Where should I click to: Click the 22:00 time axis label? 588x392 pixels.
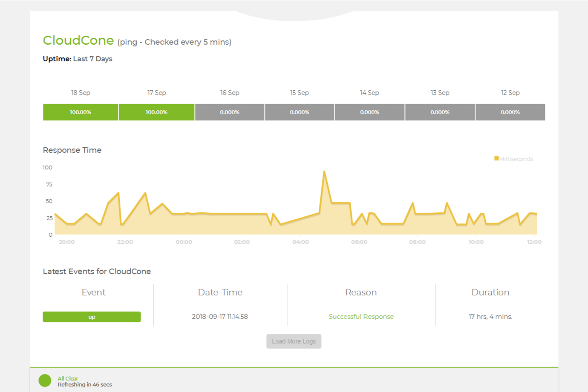(x=125, y=242)
